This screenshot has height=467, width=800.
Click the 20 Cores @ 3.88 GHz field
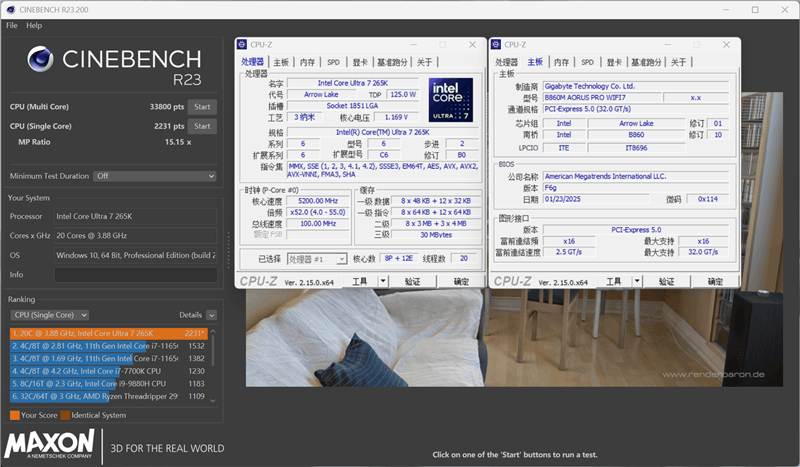tap(136, 236)
